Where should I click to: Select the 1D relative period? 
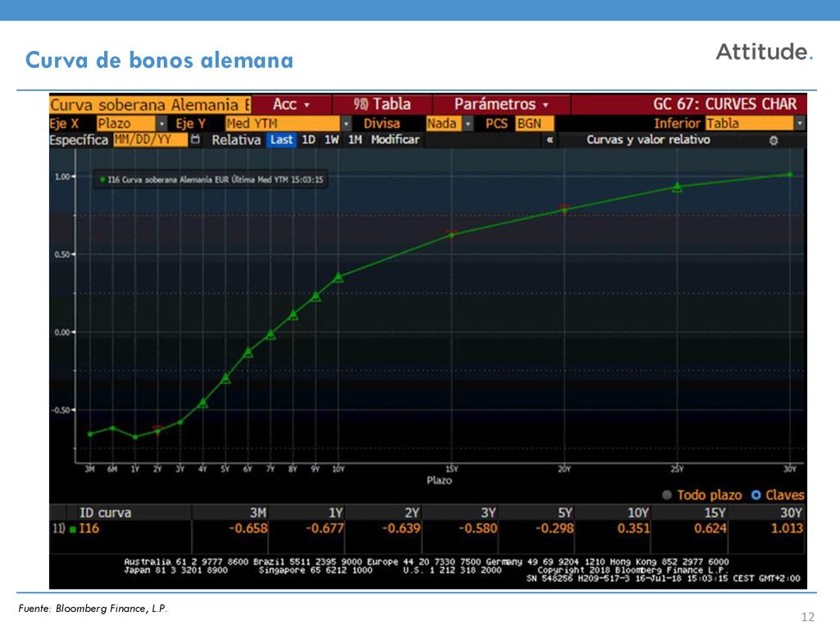(308, 139)
